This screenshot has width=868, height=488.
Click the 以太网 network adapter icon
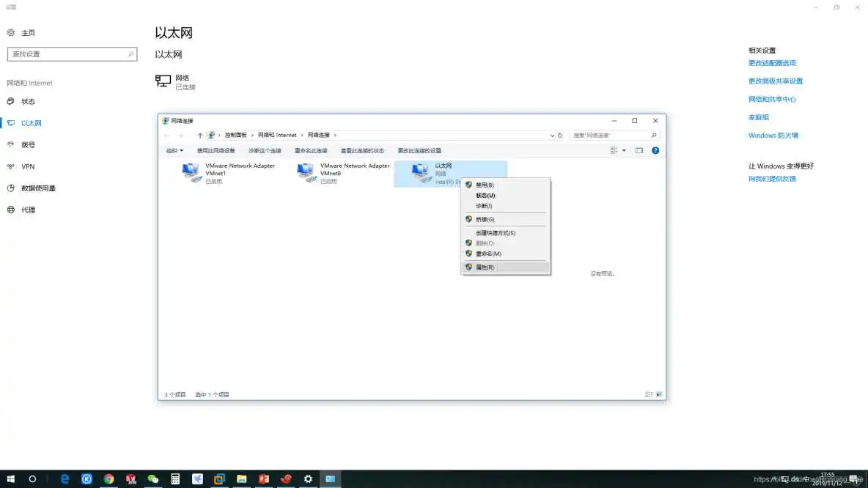coord(420,172)
